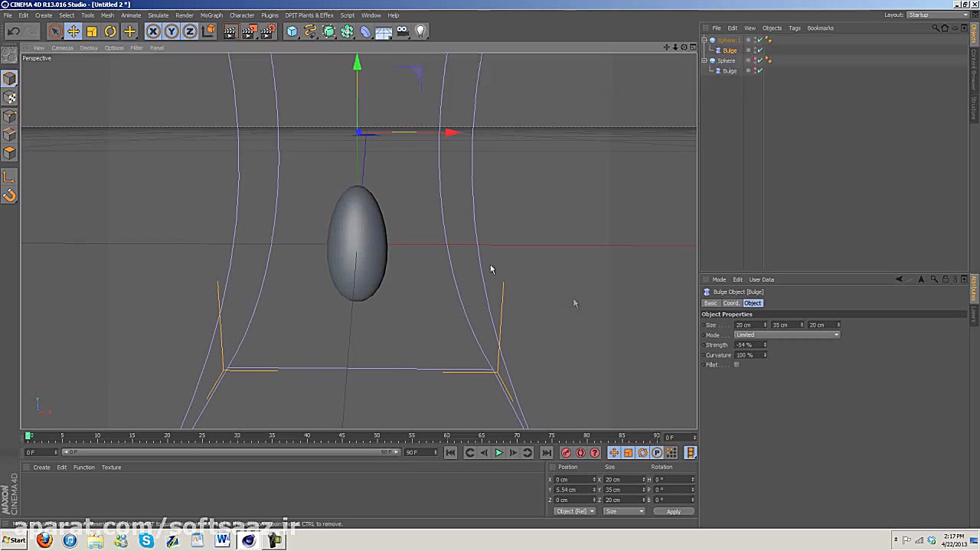Toggle the X axis lock
Screen dimensions: 980x551
click(153, 31)
